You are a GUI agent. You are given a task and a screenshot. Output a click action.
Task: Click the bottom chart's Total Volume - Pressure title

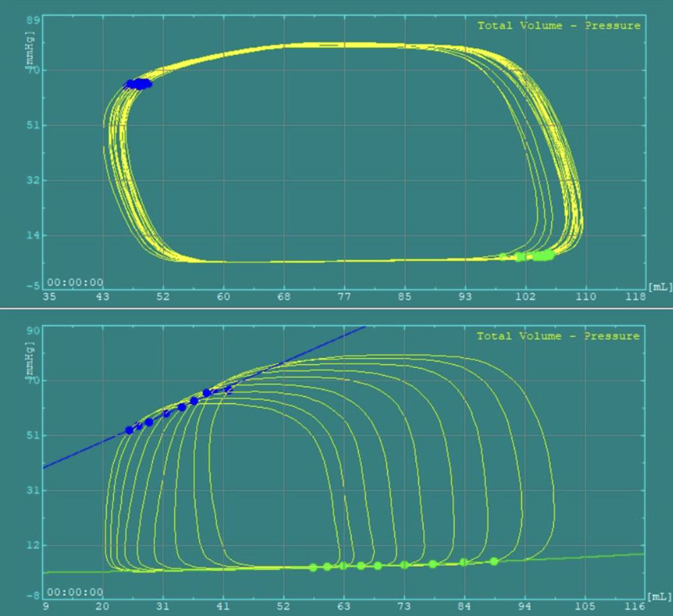click(x=558, y=336)
